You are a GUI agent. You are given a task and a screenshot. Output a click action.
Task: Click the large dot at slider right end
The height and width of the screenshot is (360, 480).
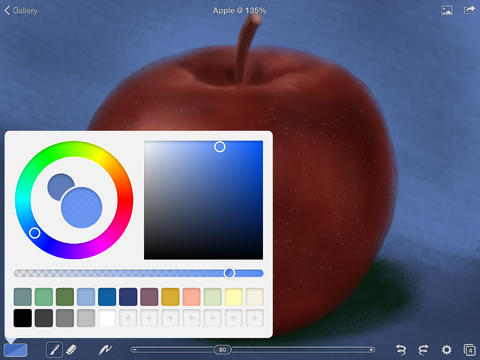pyautogui.click(x=371, y=350)
